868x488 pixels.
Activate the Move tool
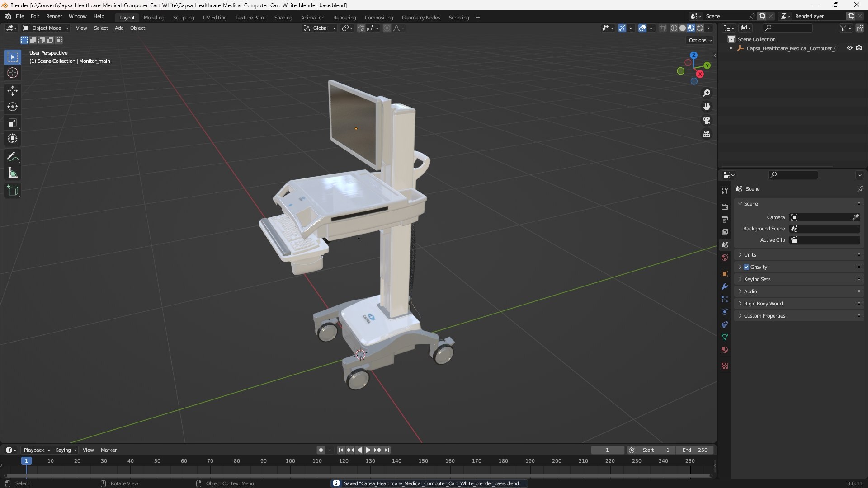13,91
